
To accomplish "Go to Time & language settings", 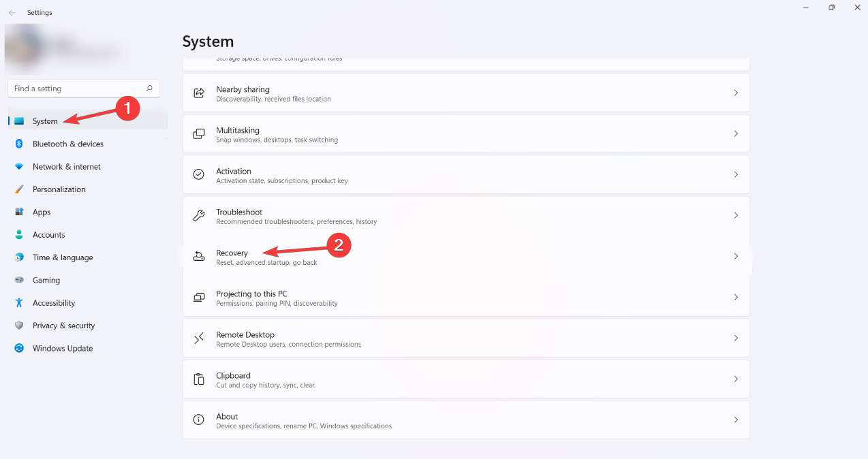I will pyautogui.click(x=63, y=257).
